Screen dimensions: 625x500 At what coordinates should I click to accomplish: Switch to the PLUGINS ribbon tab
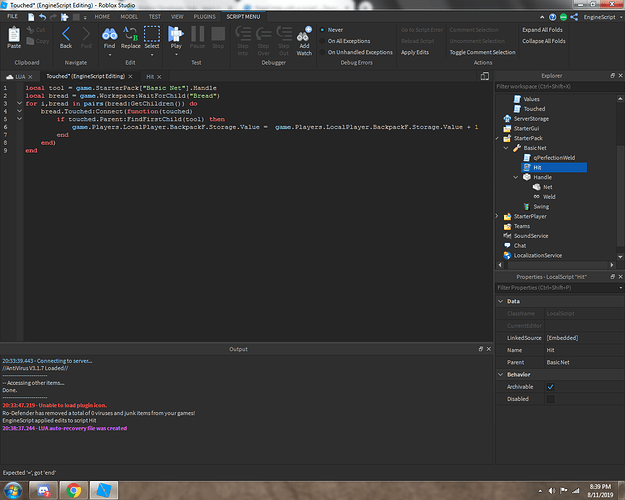pyautogui.click(x=204, y=17)
